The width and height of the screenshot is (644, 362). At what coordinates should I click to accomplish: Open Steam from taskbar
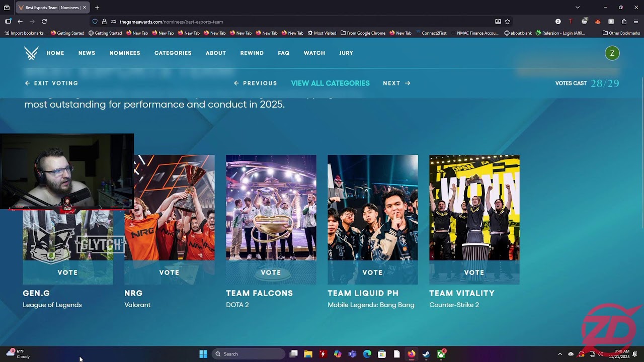(426, 354)
